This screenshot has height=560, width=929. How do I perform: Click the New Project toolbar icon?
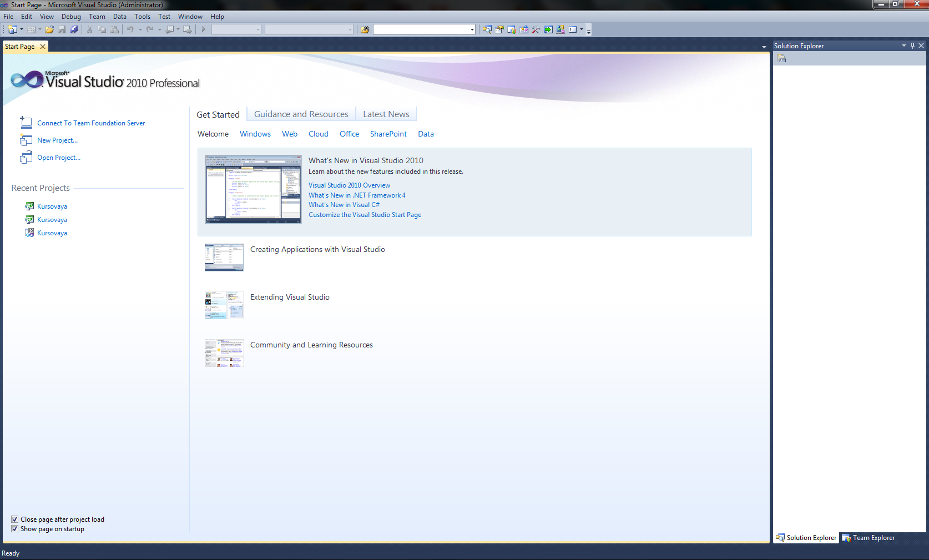[13, 29]
